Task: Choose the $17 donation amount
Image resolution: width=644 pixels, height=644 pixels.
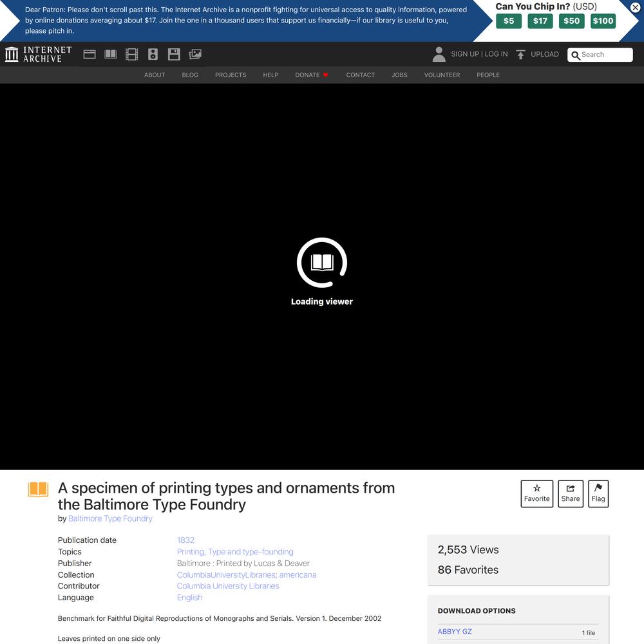Action: (540, 21)
